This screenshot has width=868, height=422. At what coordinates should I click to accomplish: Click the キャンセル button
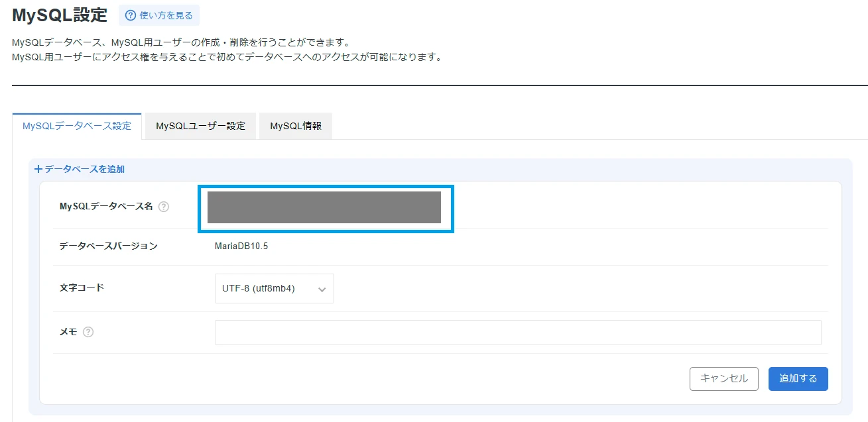point(724,378)
